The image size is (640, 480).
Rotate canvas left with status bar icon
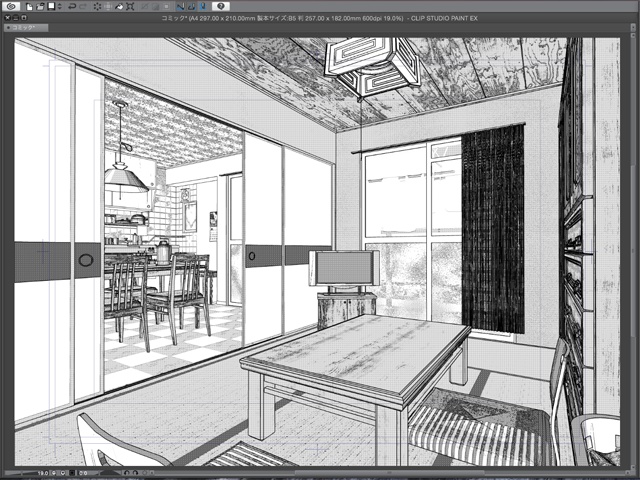(x=127, y=473)
